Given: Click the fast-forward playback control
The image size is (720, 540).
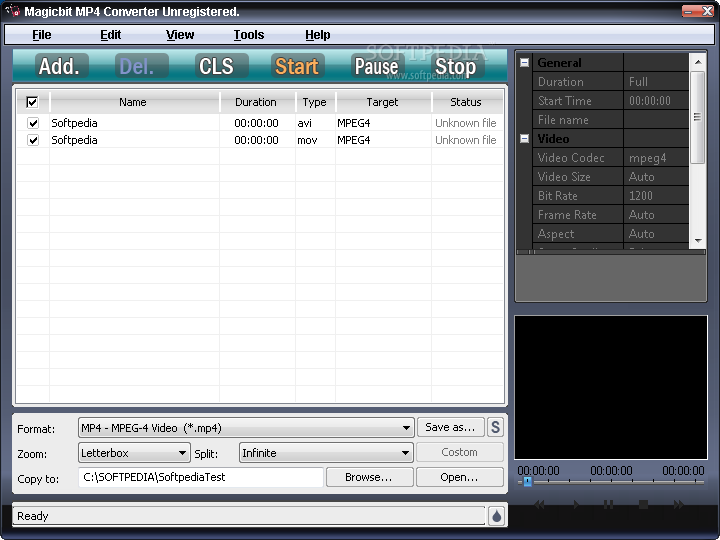Looking at the screenshot, I should 678,505.
